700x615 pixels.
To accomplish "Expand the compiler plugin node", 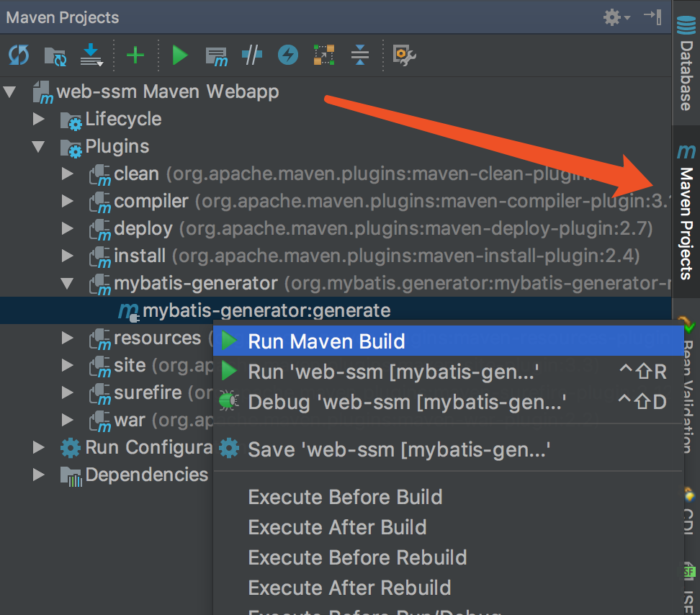I will [x=68, y=202].
